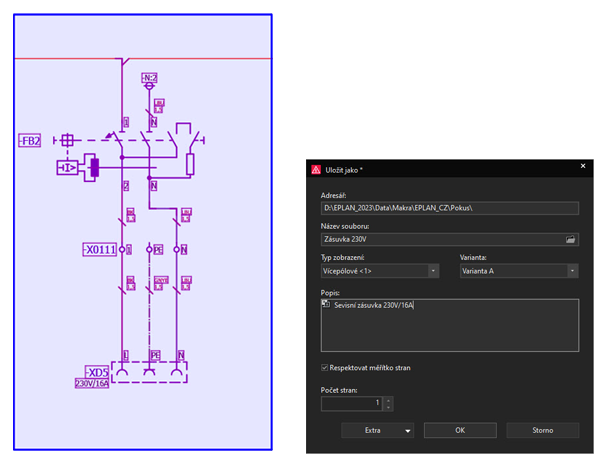This screenshot has width=600, height=456.
Task: Click the residual current I> symbol
Action: pos(68,168)
